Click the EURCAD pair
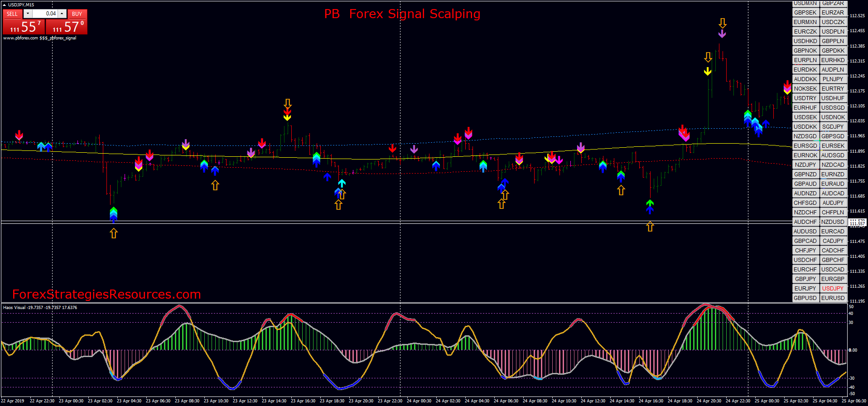Screen dimensions: 868x406 pyautogui.click(x=833, y=231)
